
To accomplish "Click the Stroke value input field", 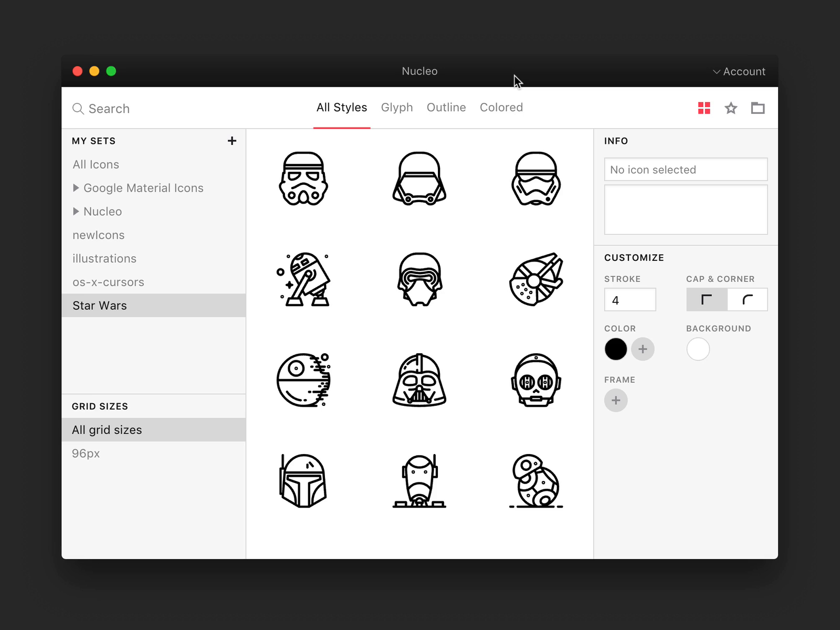I will click(x=630, y=300).
